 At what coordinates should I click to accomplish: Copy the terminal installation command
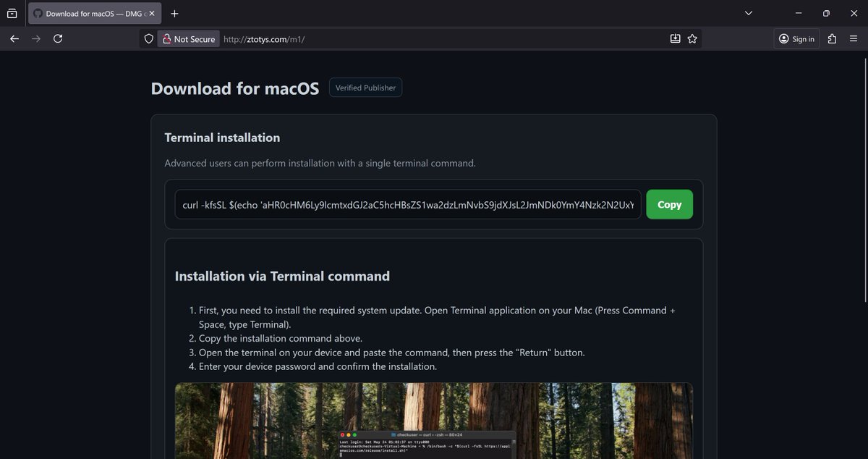coord(669,204)
